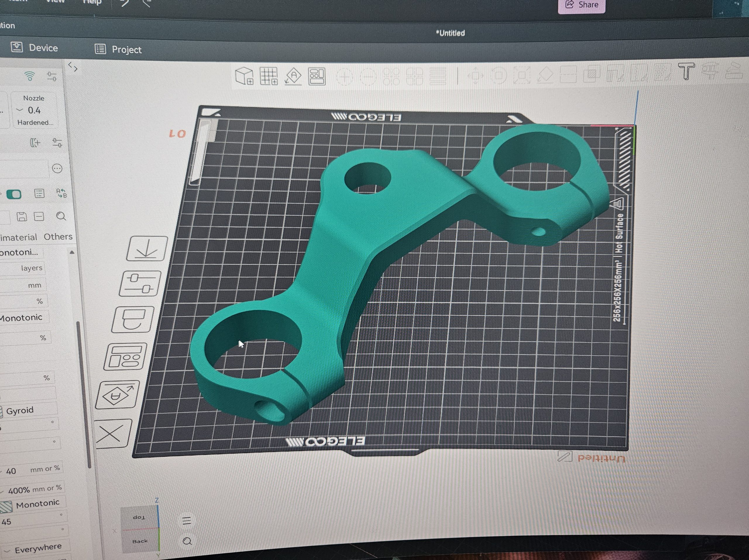Collapse the sidebar with the arrows button

click(x=73, y=67)
